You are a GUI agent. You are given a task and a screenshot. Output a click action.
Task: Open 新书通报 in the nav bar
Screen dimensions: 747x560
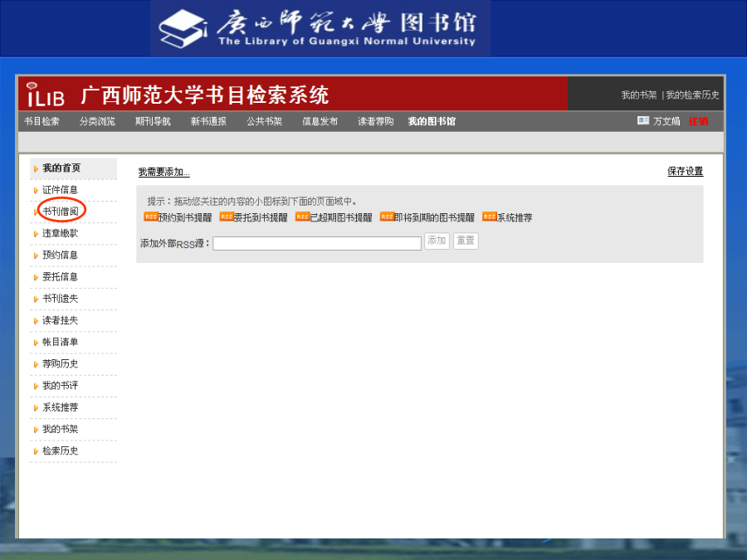click(208, 121)
